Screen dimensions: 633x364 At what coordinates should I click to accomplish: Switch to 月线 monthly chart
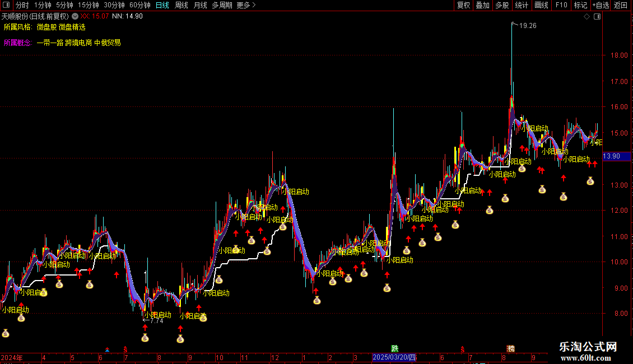click(x=200, y=5)
